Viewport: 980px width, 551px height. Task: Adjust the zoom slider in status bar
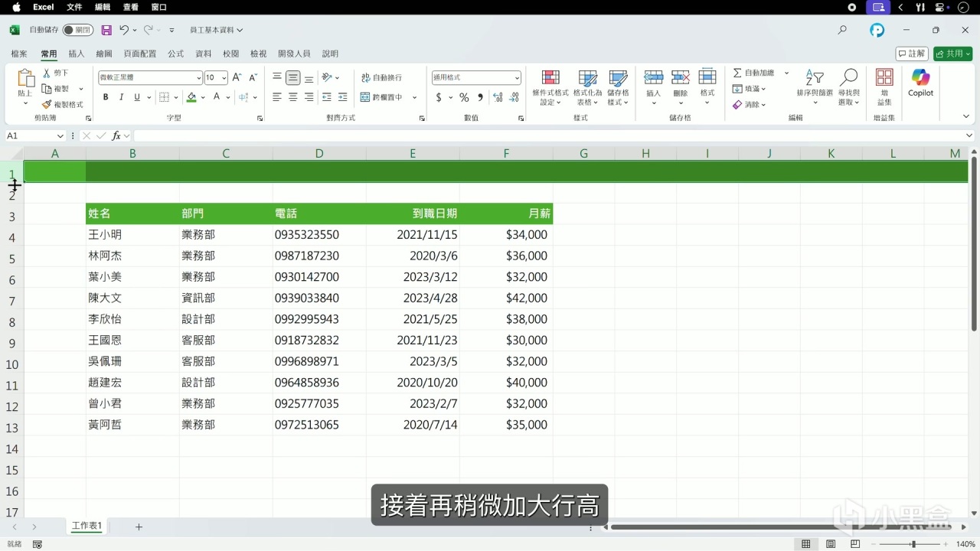tap(913, 544)
